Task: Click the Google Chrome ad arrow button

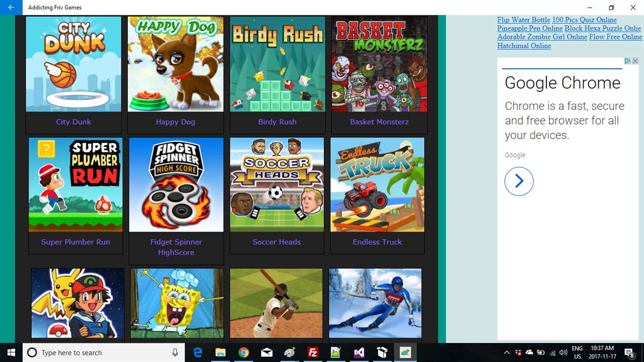Action: (x=519, y=181)
